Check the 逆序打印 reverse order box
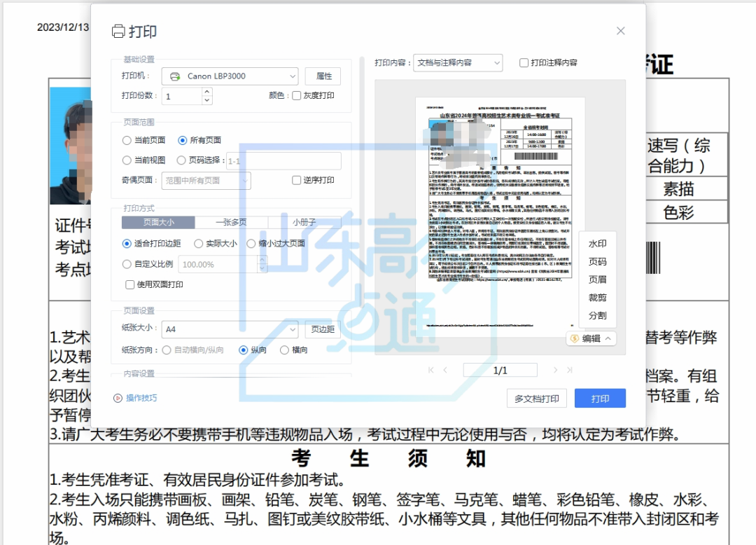Screen dimensions: 756x545 [x=297, y=180]
